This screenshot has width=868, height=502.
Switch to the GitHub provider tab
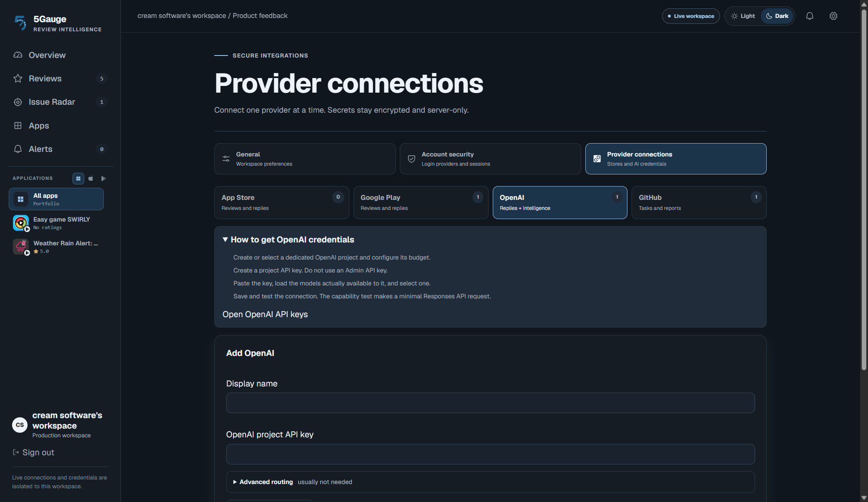pos(699,202)
